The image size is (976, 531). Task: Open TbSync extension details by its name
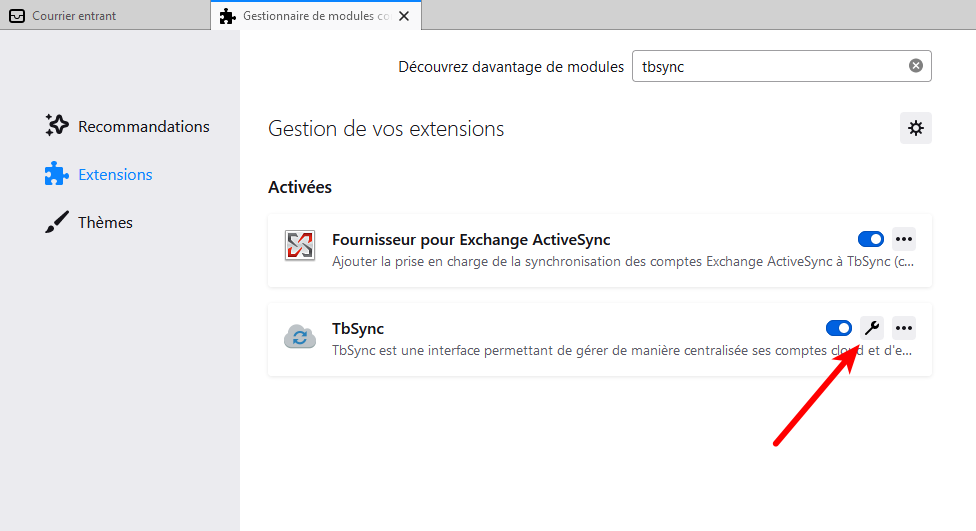coord(358,328)
